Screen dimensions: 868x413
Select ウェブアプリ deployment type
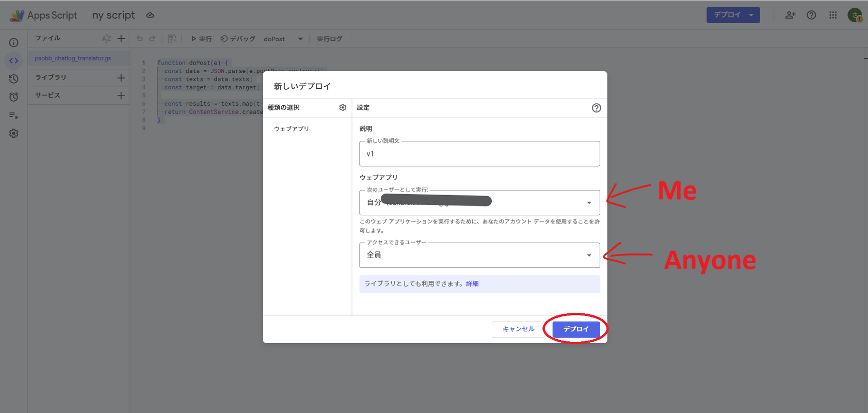click(292, 129)
